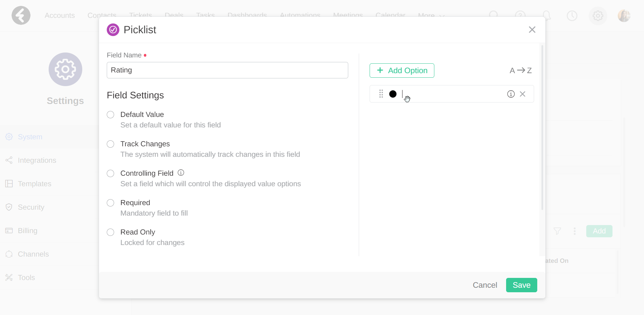Enable Track Changes setting

tap(111, 144)
